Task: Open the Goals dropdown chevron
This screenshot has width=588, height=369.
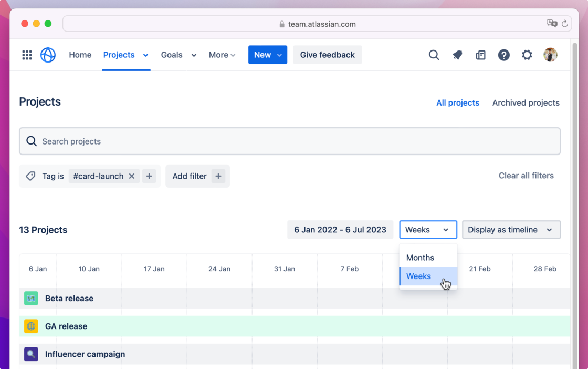Action: [x=193, y=55]
